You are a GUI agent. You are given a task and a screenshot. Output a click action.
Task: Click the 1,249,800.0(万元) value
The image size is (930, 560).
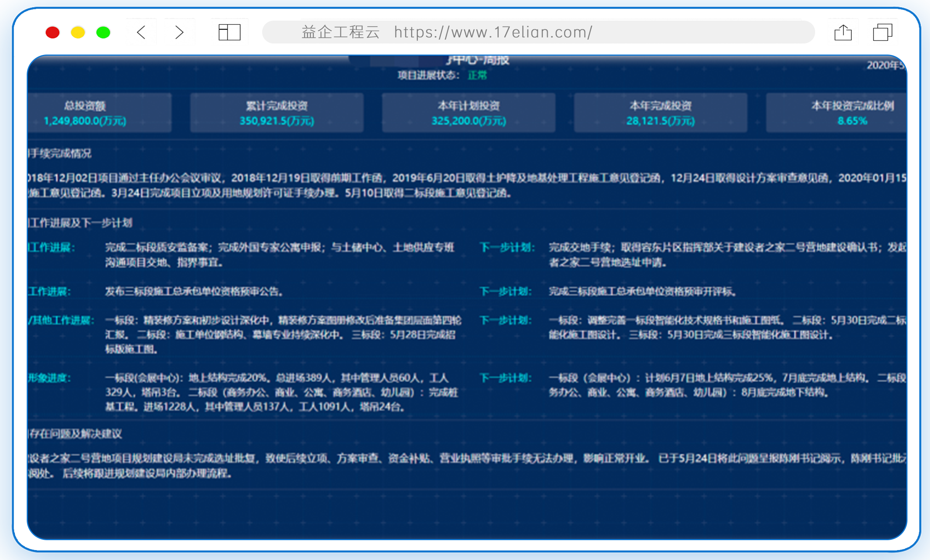85,121
